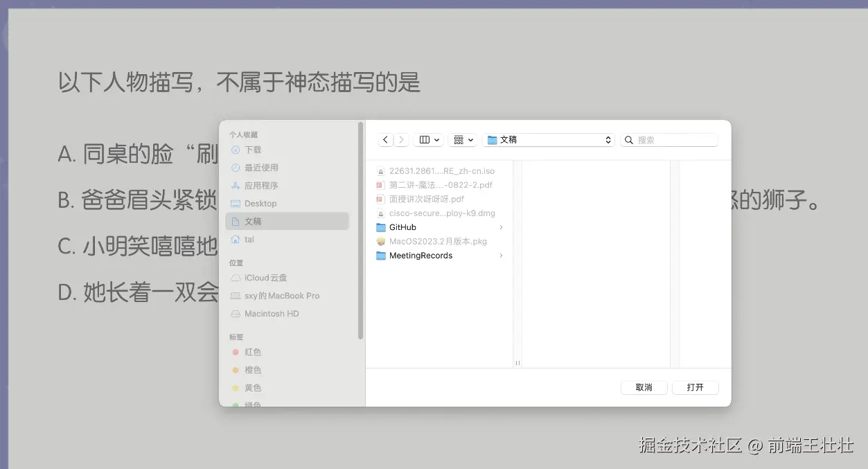Select 文稿 in the sidebar
This screenshot has height=469, width=868.
pos(287,221)
